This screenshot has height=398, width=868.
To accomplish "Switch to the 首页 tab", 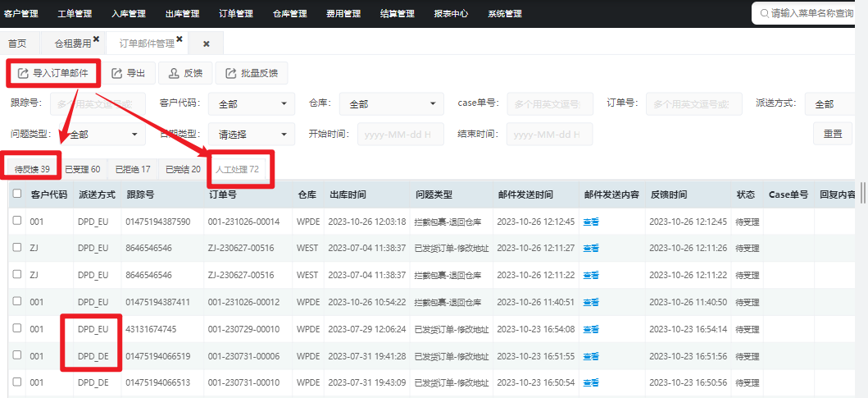I will click(16, 43).
